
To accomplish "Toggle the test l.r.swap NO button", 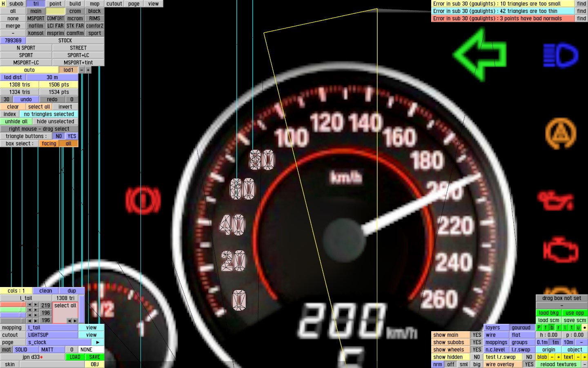I will point(529,357).
